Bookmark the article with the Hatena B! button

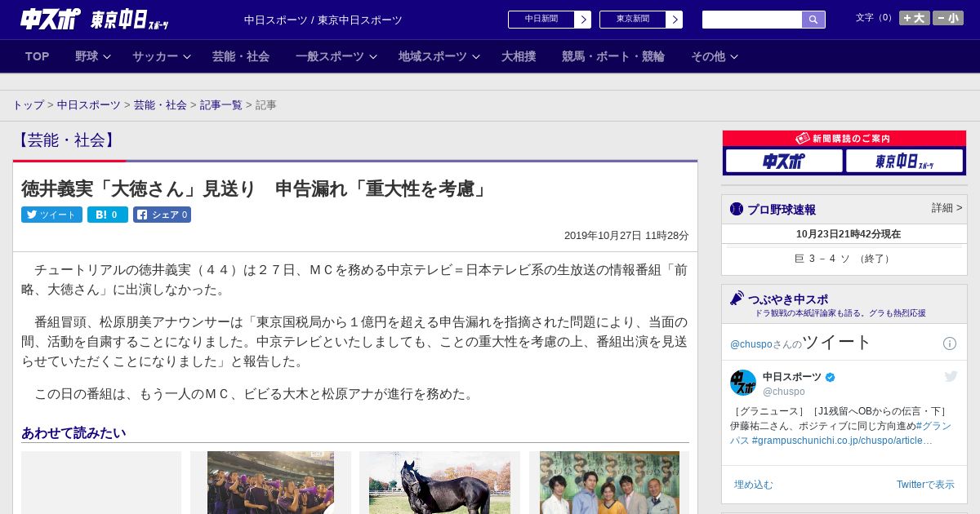point(108,215)
